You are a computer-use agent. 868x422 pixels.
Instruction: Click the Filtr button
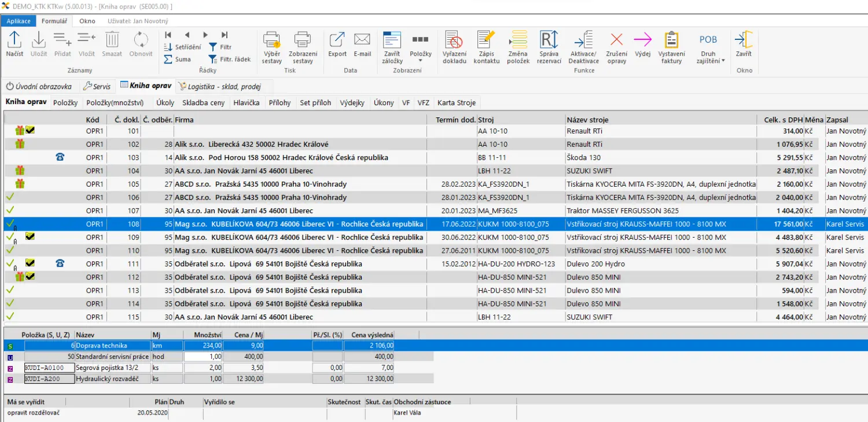(220, 47)
